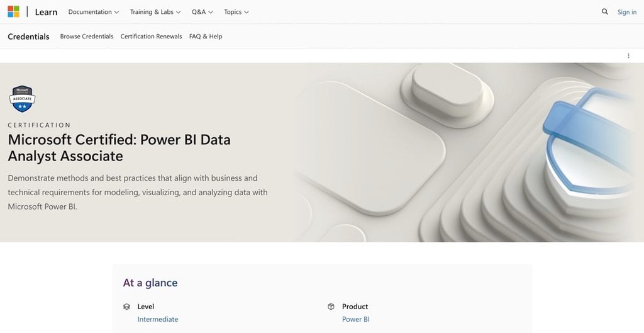Viewport: 644px width, 333px height.
Task: Expand the Training & Labs dropdown
Action: (x=155, y=12)
